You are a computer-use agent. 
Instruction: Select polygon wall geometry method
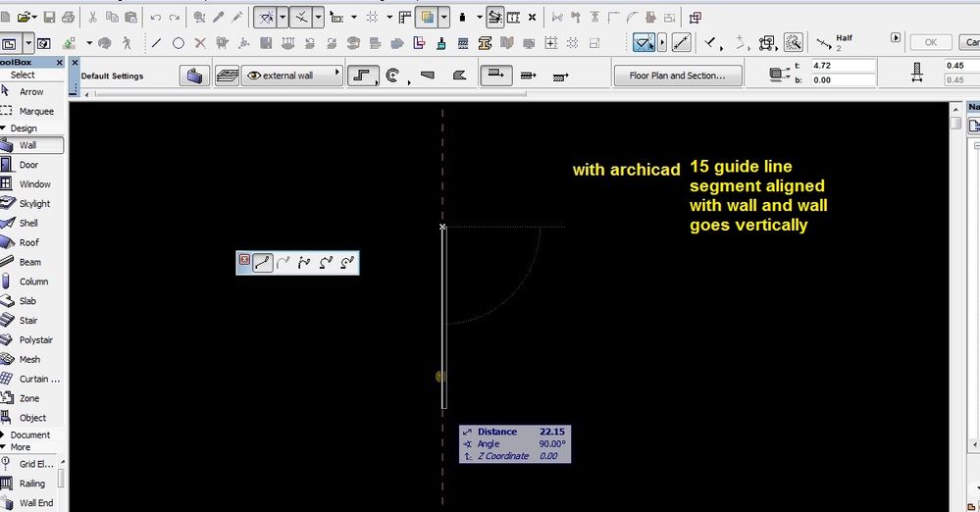point(459,76)
